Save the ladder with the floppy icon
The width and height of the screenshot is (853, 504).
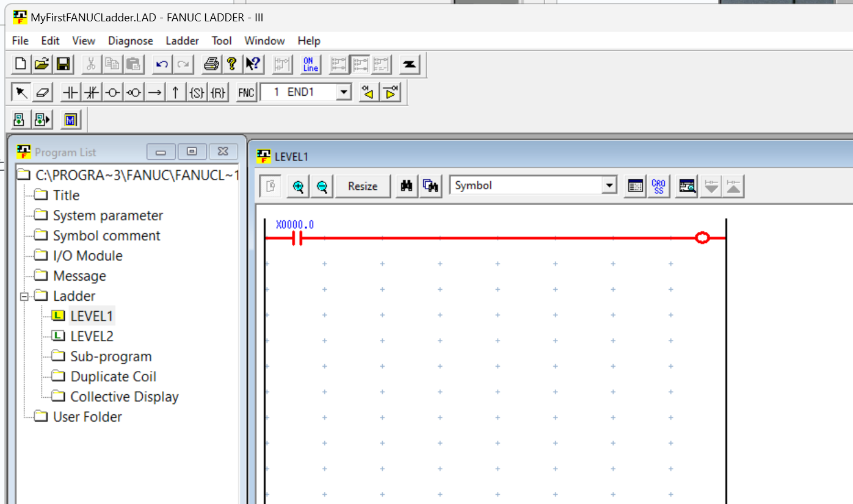[62, 63]
